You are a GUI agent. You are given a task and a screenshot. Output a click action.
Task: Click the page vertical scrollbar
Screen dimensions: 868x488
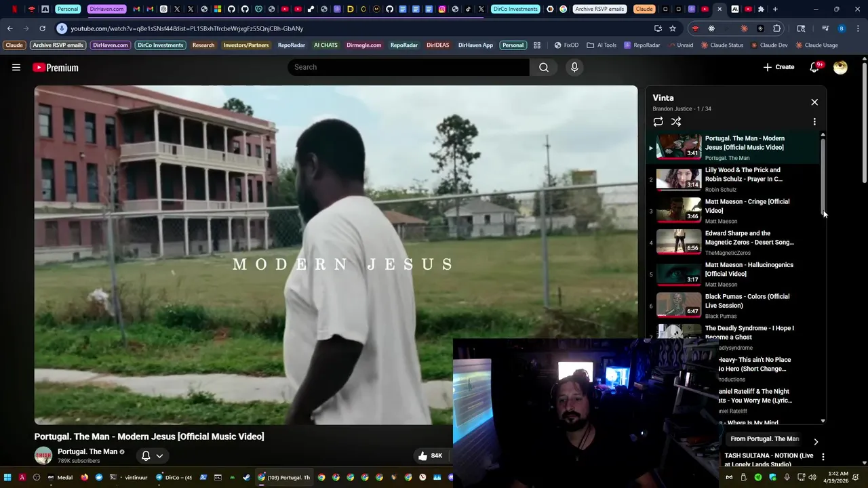pos(864,122)
